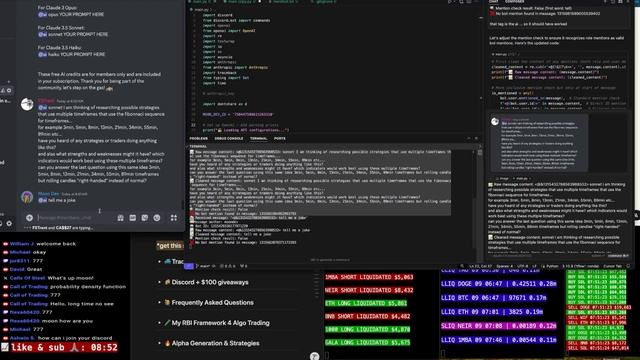The height and width of the screenshot is (360, 640).
Task: Click Moon Dev's avatar in Discord chat
Action: [x=27, y=197]
